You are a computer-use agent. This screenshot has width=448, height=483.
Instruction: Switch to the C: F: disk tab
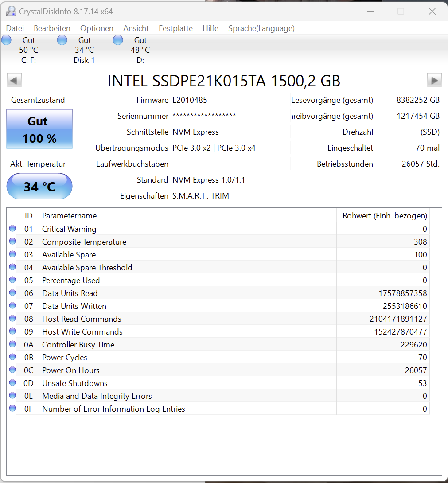point(29,50)
